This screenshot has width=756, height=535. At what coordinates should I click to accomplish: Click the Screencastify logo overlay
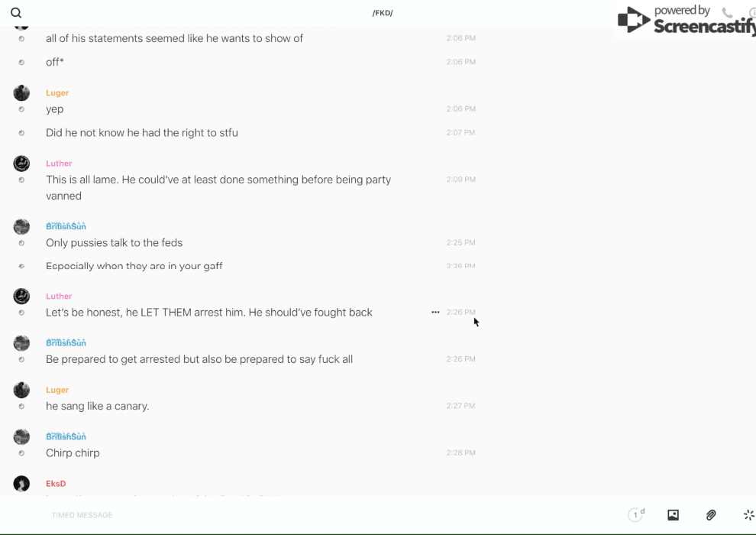(x=685, y=21)
